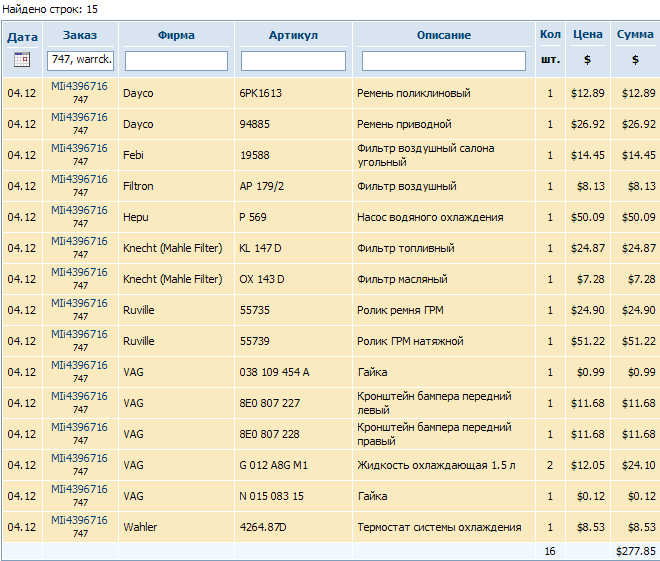Select firm cell 'Wahler'

[140, 527]
